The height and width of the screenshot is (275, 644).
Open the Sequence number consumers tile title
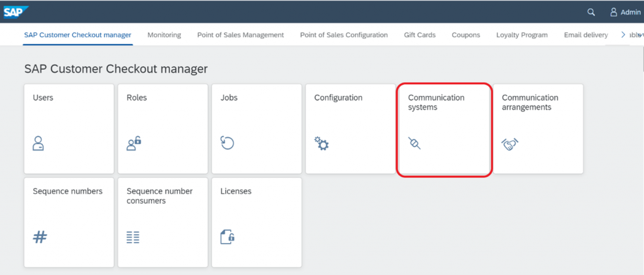[159, 196]
